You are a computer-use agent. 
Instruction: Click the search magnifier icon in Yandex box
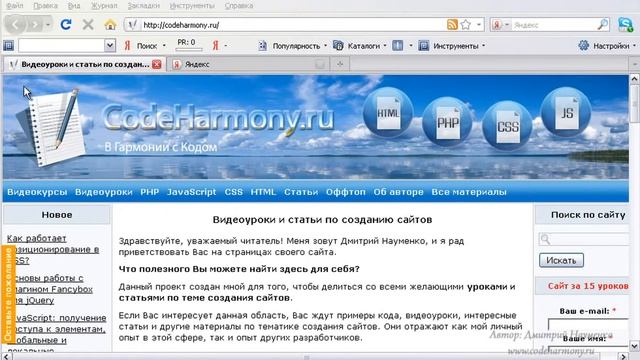click(602, 25)
